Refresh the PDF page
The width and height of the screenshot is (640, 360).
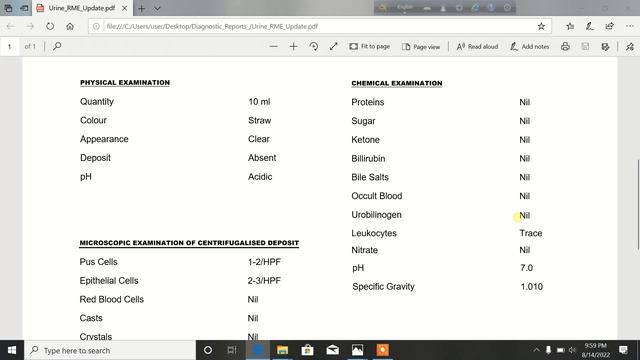50,26
